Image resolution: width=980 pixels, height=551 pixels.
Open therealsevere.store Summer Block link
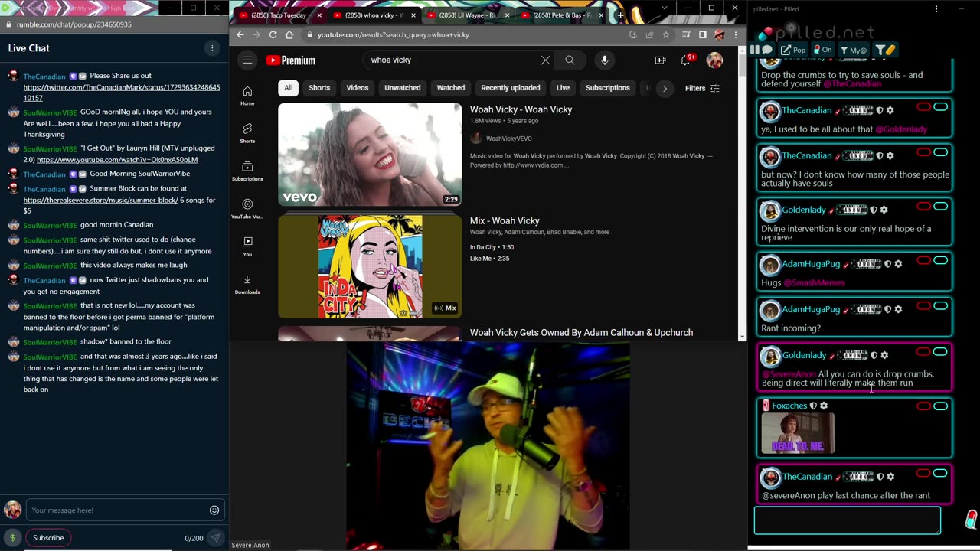pos(101,200)
